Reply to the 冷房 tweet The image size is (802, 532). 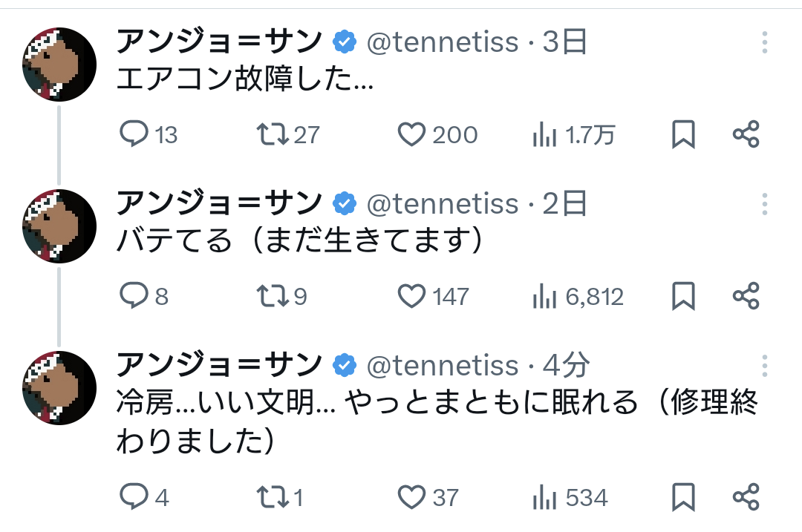point(134,496)
